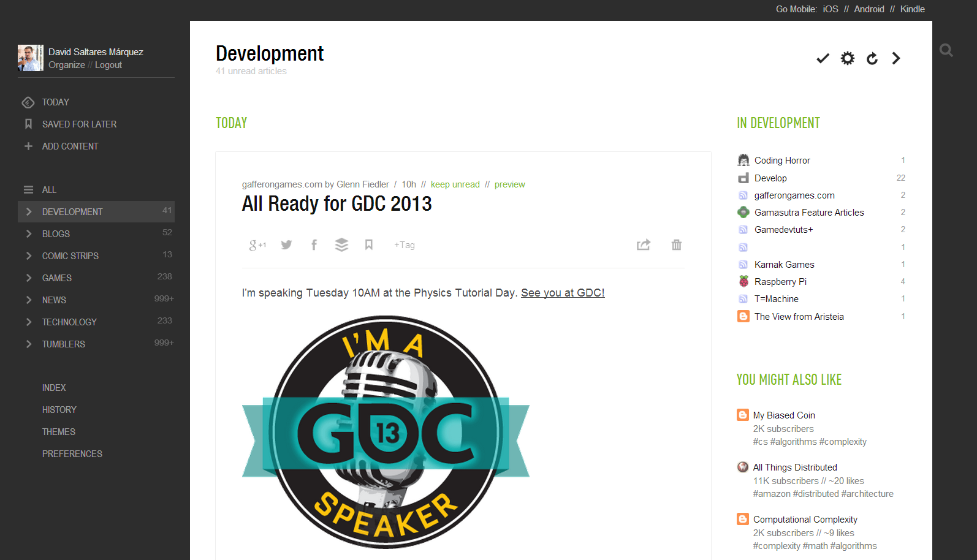Viewport: 977px width, 560px height.
Task: Add a tag with +Tag
Action: [x=405, y=245]
